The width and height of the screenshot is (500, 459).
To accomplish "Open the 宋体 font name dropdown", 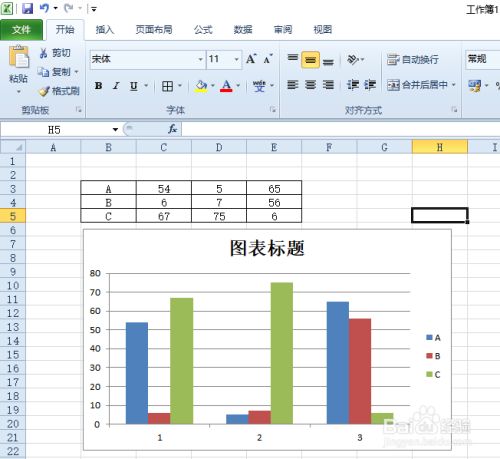I will pyautogui.click(x=201, y=59).
